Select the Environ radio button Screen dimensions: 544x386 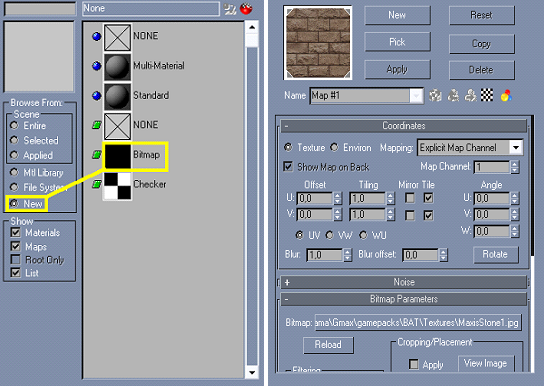[334, 147]
